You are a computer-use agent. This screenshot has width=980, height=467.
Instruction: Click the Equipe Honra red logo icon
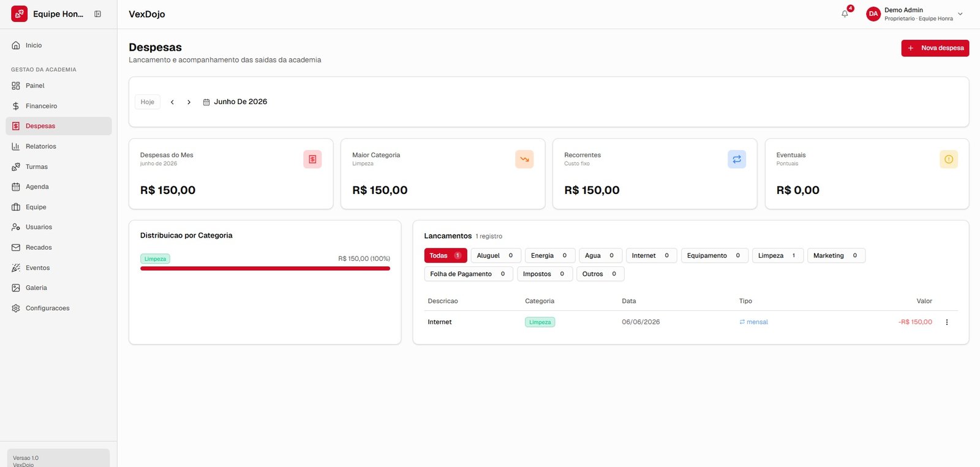[x=19, y=14]
